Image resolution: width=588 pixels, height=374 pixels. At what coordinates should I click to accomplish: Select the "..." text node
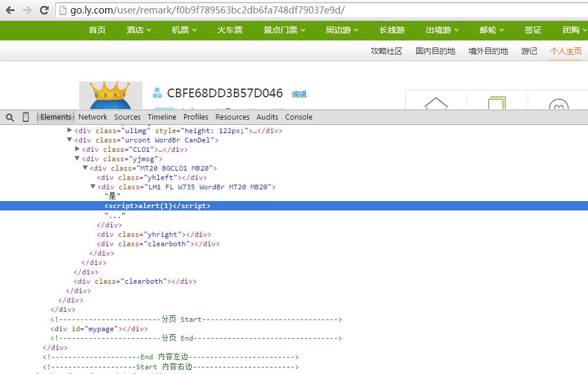[x=115, y=215]
